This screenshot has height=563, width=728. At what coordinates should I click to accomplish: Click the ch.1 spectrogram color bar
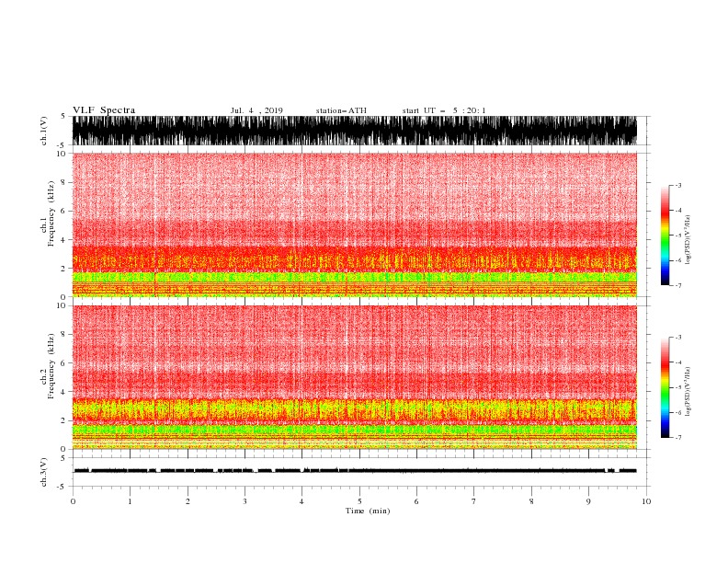click(x=665, y=236)
